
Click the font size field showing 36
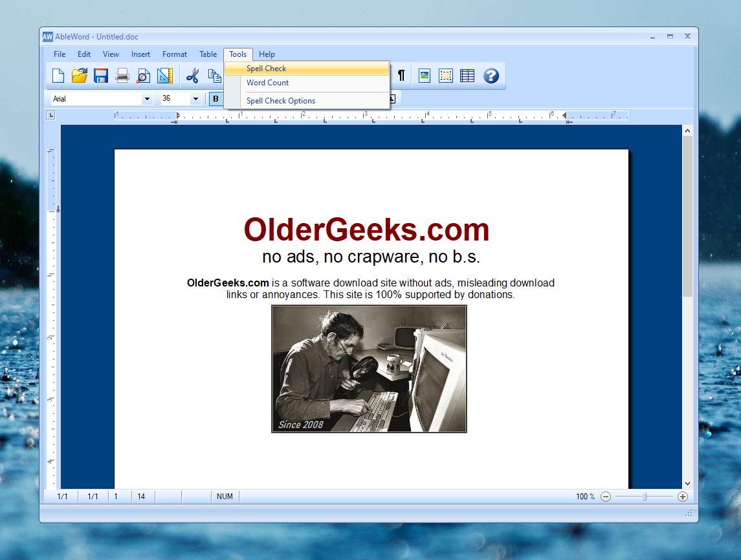[175, 99]
